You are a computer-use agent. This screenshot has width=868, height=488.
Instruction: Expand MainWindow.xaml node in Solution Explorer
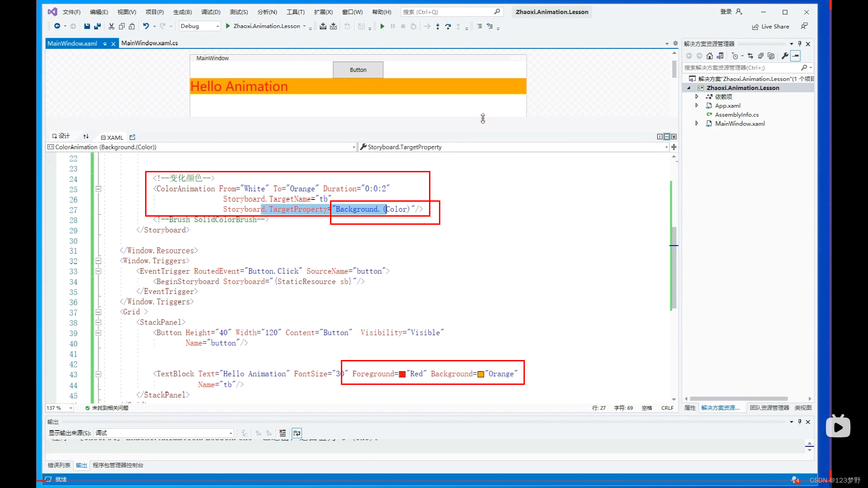697,123
